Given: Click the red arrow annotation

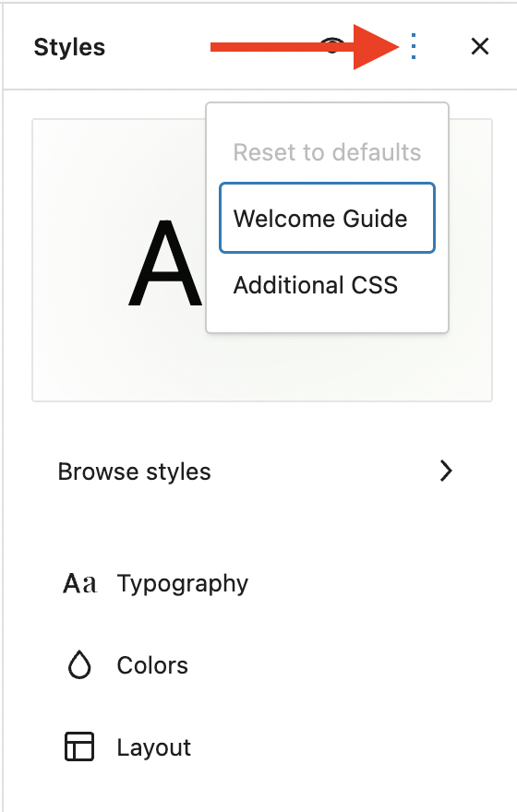Looking at the screenshot, I should [305, 47].
